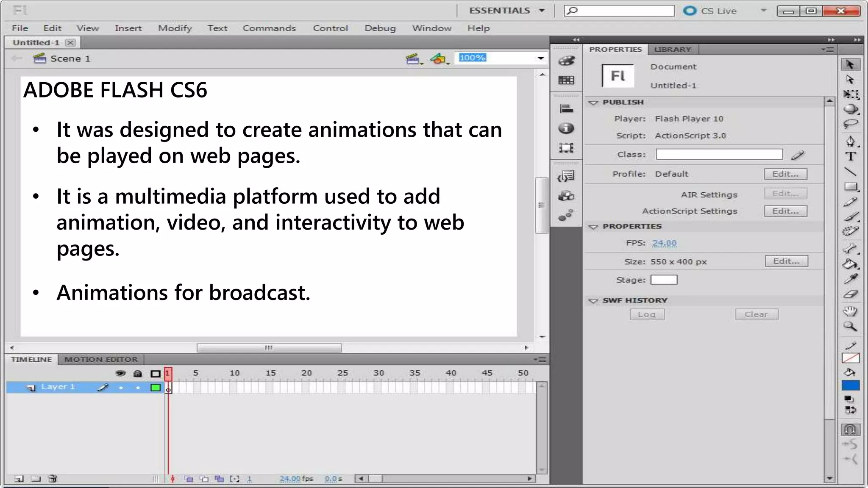Toggle Onion Skin button
The width and height of the screenshot is (868, 488).
pyautogui.click(x=189, y=479)
